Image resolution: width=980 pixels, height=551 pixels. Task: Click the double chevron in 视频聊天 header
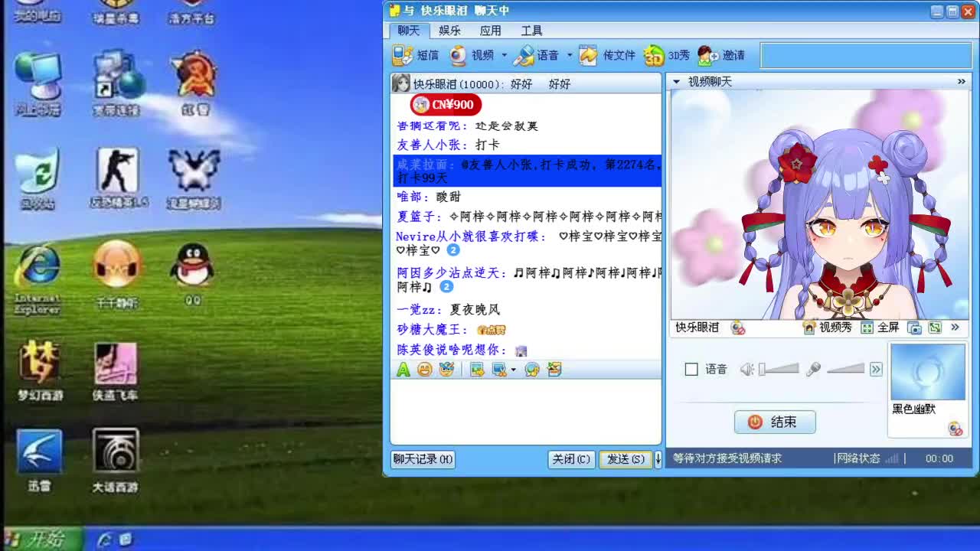pyautogui.click(x=962, y=81)
